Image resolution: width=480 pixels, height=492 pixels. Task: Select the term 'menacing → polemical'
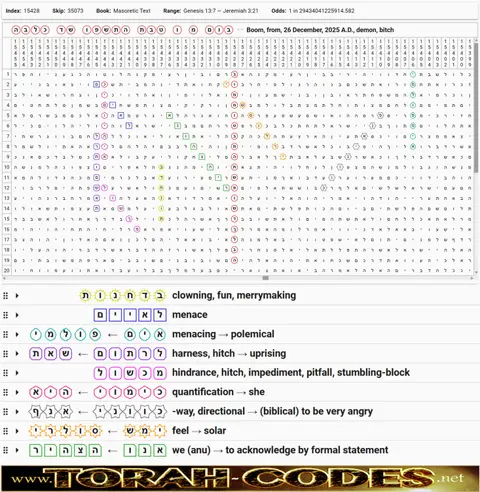tap(223, 334)
